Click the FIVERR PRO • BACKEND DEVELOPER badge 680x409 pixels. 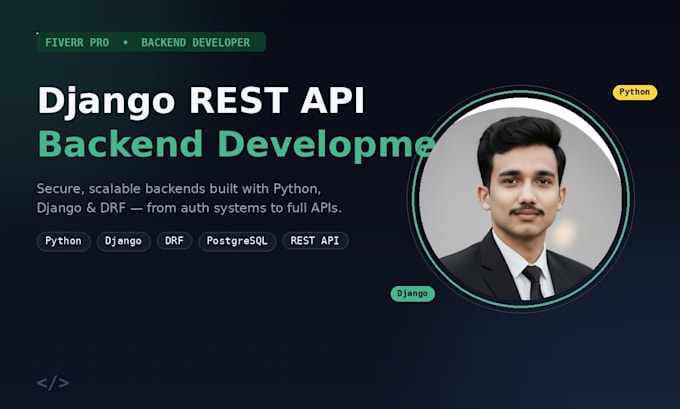pos(151,42)
